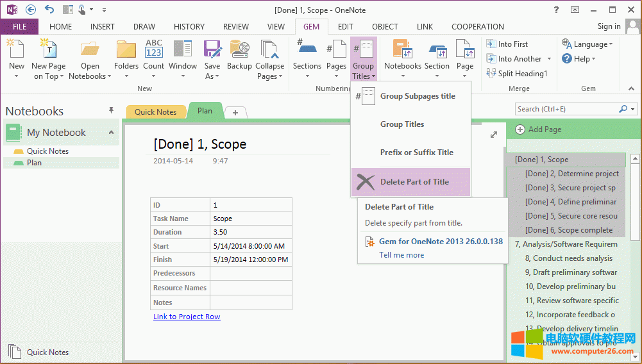Expand page to full view
Screen dimensions: 642x364
[494, 135]
